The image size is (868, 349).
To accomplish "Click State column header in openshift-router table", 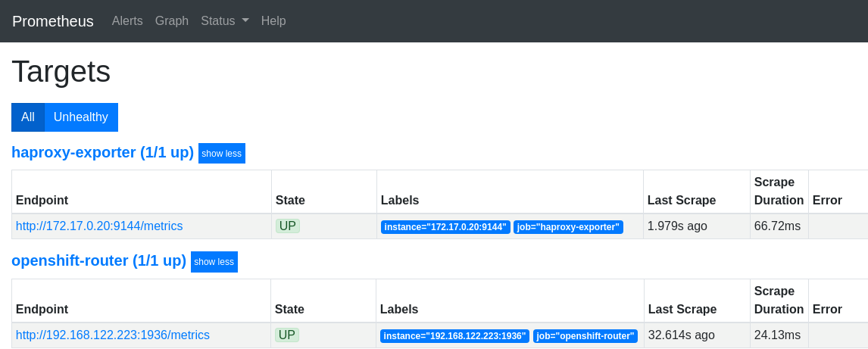I will pos(289,309).
